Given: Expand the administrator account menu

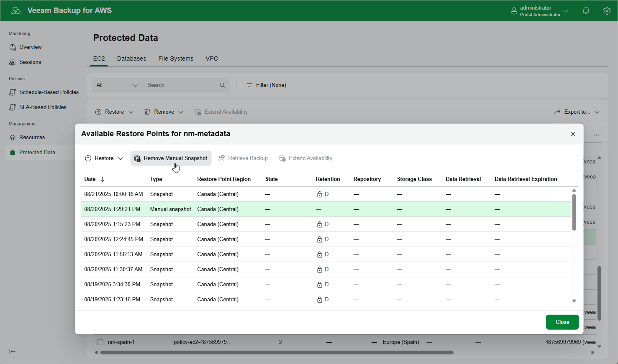Looking at the screenshot, I should (x=566, y=11).
